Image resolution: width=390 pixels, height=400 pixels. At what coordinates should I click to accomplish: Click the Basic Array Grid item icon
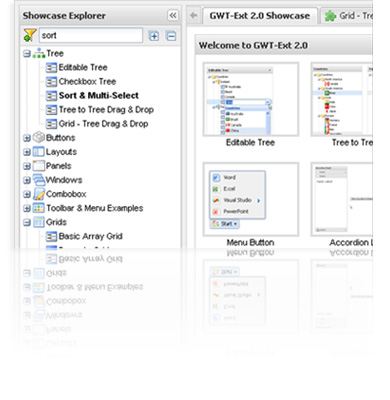click(x=51, y=237)
